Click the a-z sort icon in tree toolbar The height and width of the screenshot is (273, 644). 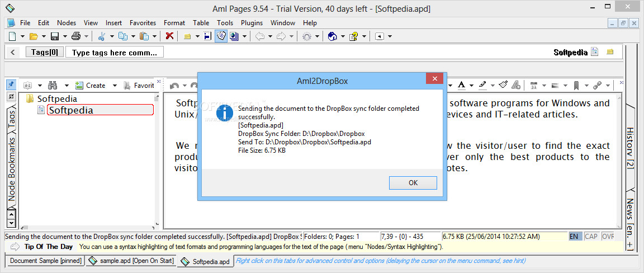click(27, 85)
